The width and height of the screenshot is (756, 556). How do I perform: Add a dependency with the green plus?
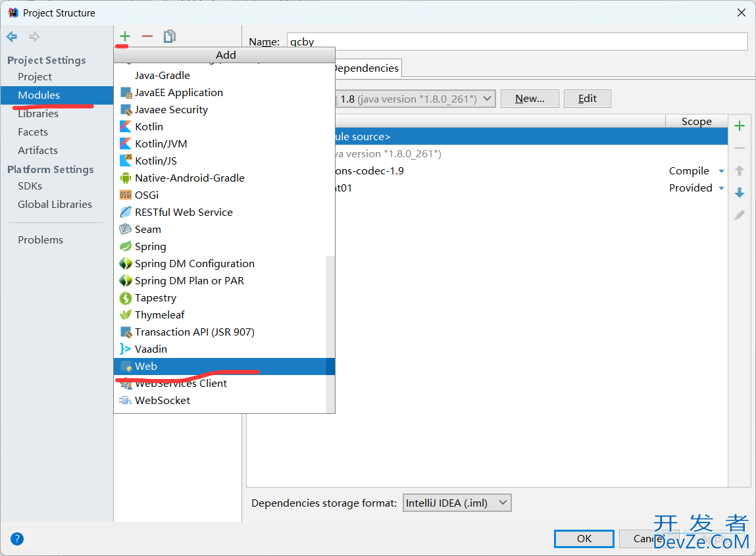click(739, 126)
